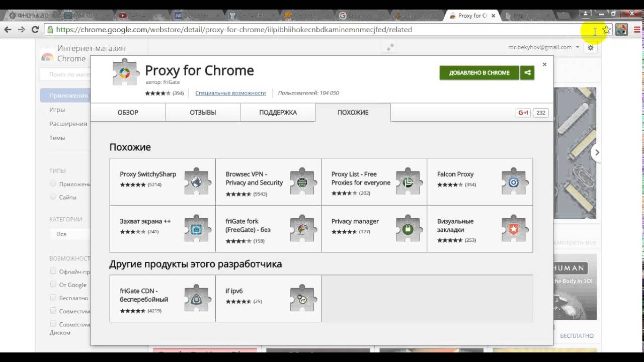Reload the page with refresh icon
Screen dimensions: 644x362
pos(35,30)
